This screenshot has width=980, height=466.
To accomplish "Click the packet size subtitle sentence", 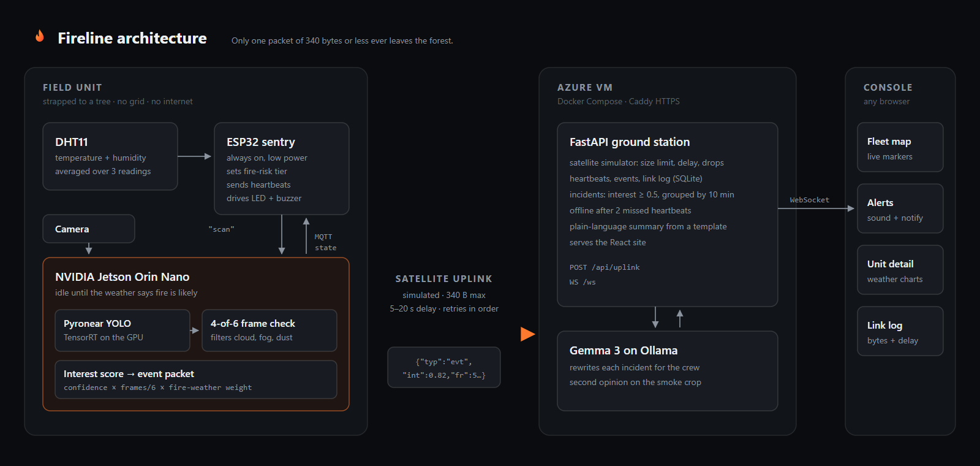I will [342, 40].
